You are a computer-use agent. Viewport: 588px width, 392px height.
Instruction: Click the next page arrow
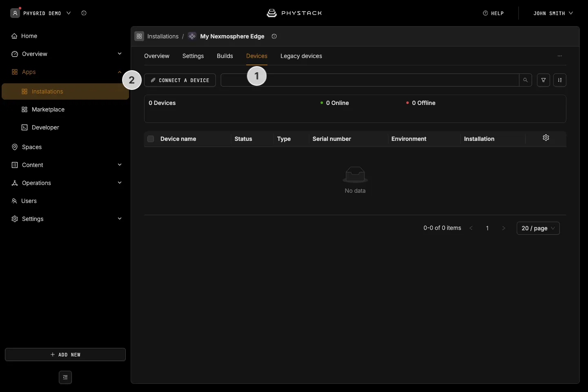[x=504, y=228]
